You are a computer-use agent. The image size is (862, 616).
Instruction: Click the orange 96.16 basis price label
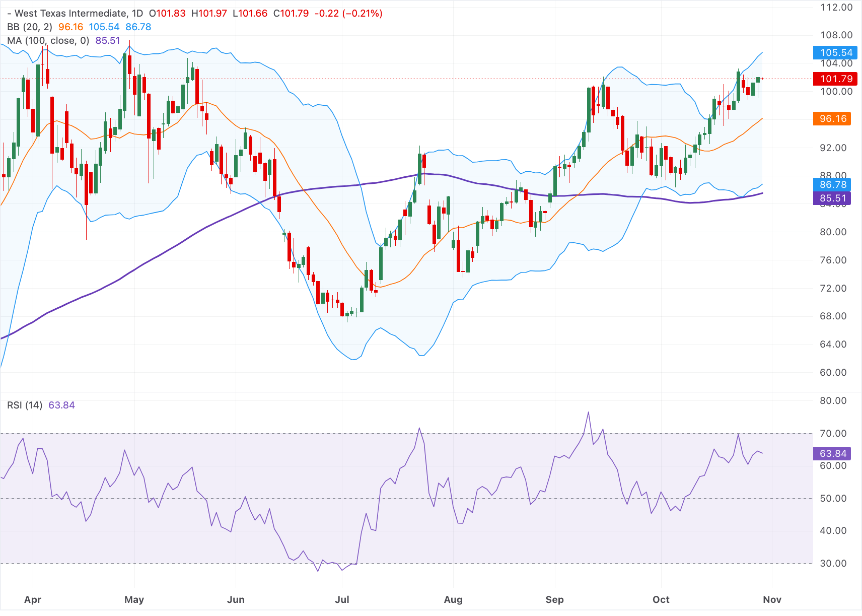point(832,119)
